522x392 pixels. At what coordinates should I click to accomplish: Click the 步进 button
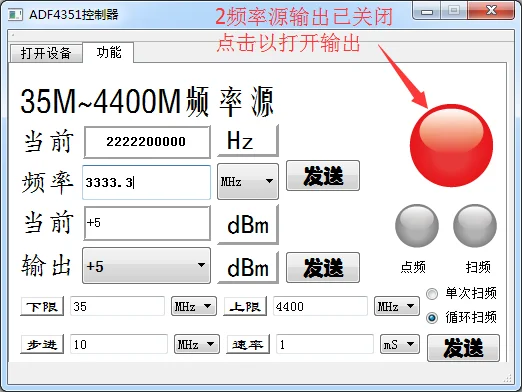pyautogui.click(x=42, y=344)
